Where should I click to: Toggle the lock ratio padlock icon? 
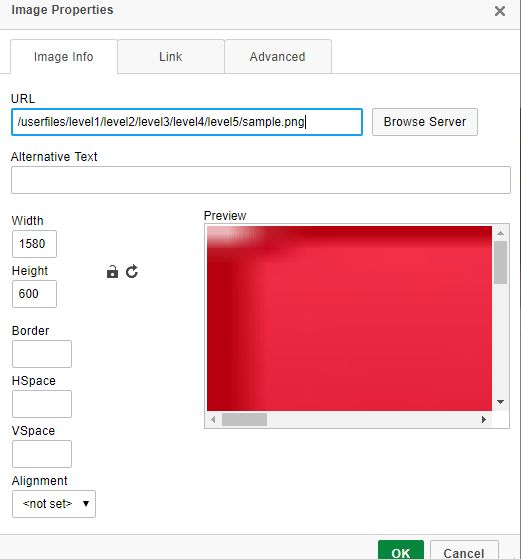[x=112, y=272]
